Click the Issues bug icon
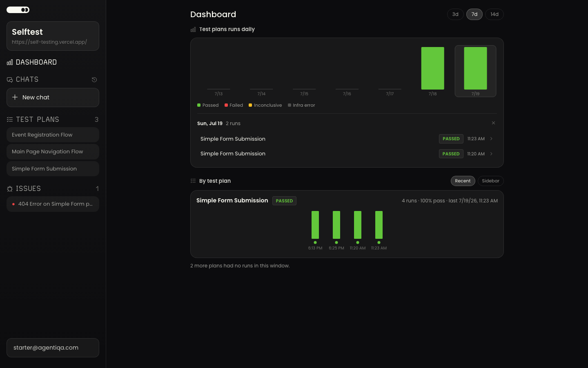The image size is (588, 368). [10, 188]
